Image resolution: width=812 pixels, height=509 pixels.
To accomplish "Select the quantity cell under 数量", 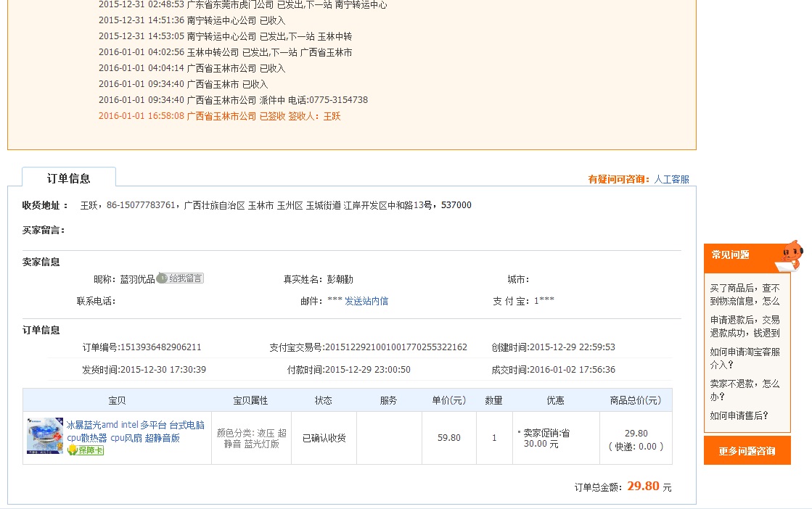I will 495,438.
